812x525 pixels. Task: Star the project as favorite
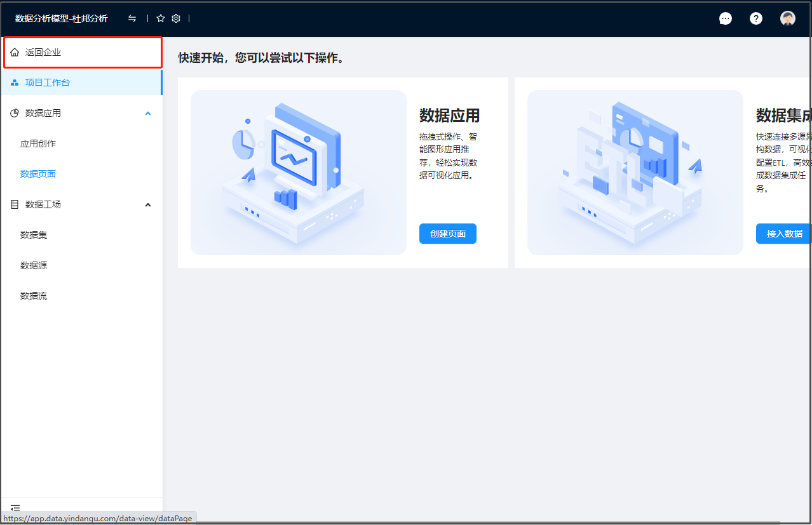(x=161, y=18)
